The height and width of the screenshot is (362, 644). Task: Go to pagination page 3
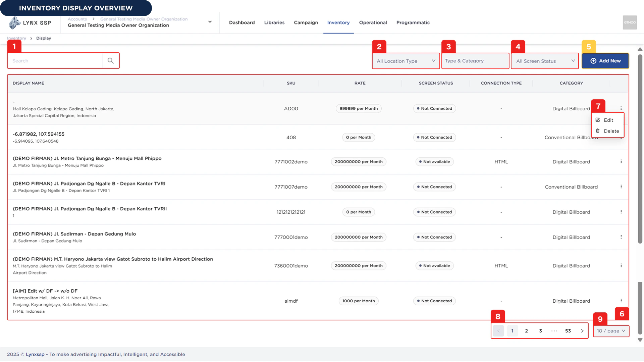pyautogui.click(x=540, y=331)
